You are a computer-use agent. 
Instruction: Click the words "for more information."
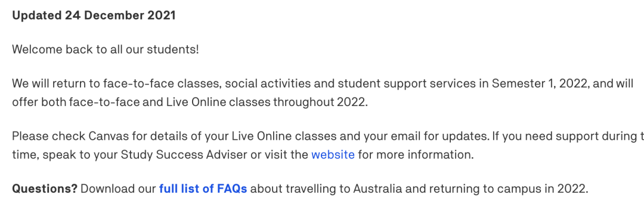click(416, 155)
